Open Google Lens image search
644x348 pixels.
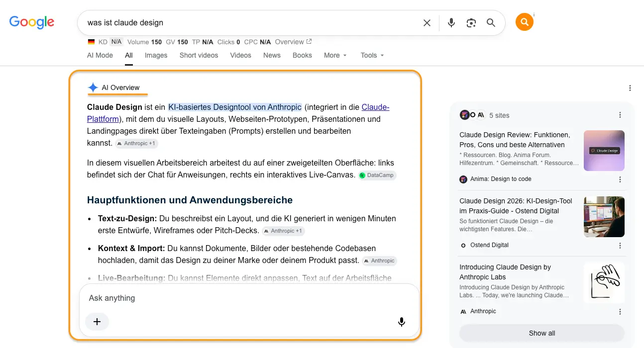pos(471,23)
